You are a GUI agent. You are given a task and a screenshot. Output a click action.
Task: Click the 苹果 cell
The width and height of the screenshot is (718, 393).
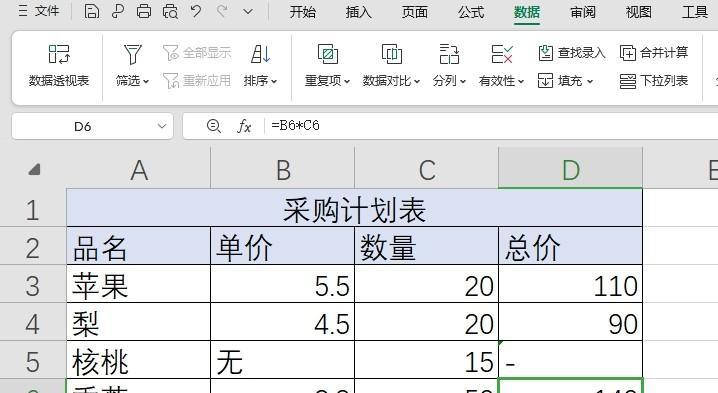click(139, 284)
